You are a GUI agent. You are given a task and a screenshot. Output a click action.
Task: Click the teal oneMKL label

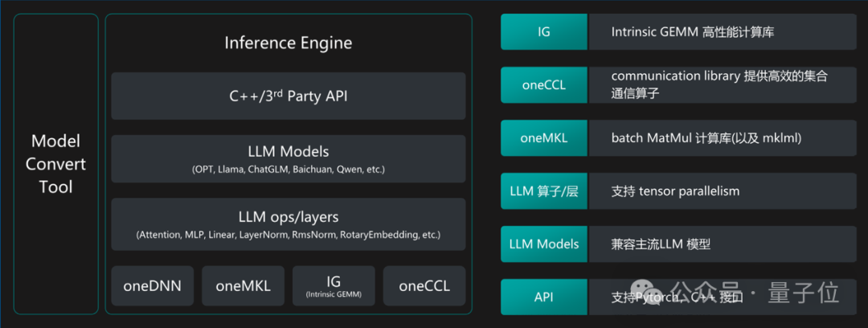[543, 137]
